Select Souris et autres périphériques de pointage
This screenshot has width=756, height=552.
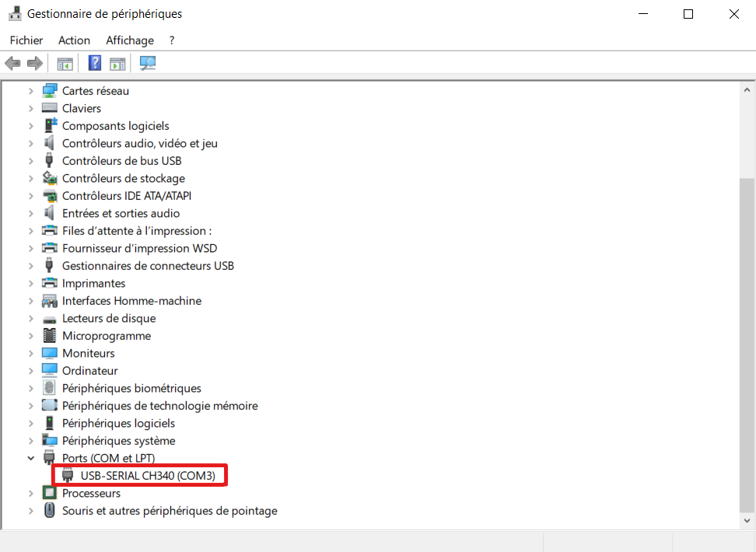(x=170, y=511)
